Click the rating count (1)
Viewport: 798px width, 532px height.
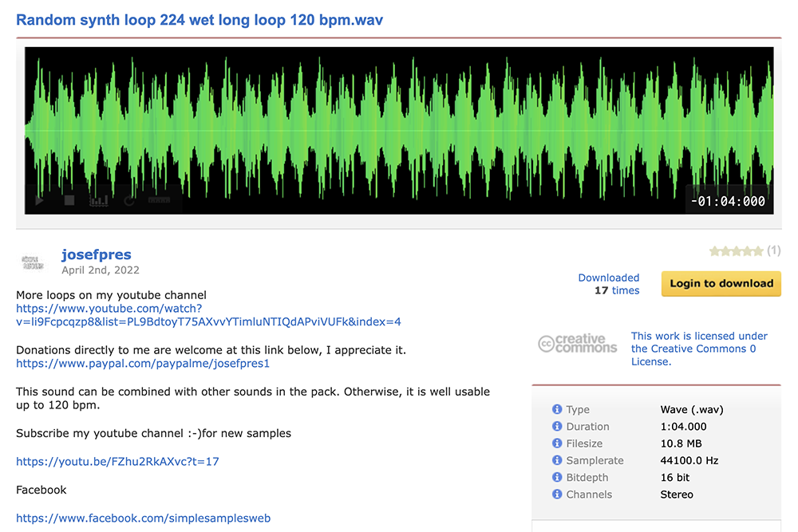[773, 250]
